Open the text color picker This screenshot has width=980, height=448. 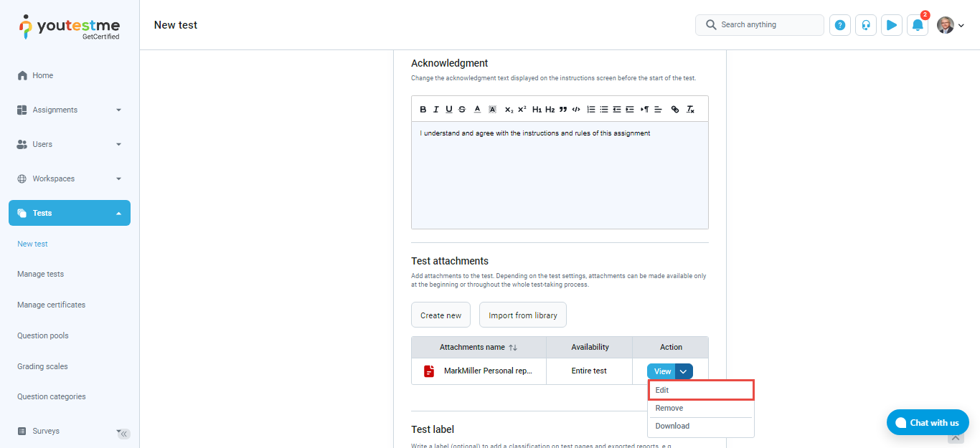pyautogui.click(x=478, y=110)
